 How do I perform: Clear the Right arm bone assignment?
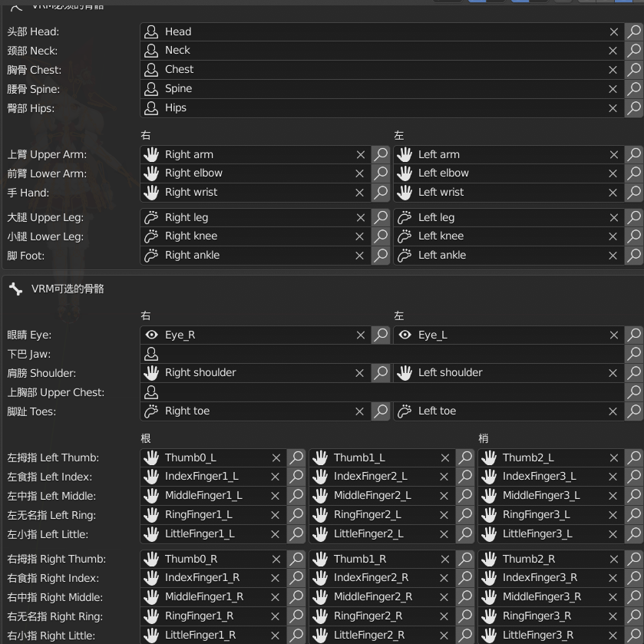[x=361, y=155]
